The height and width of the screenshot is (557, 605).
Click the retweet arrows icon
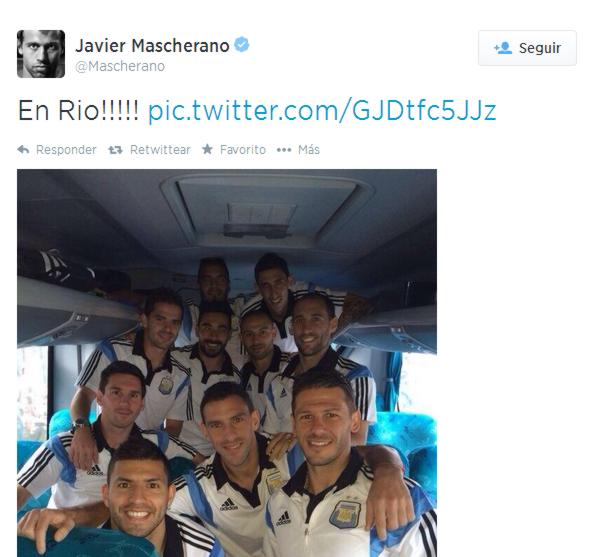tap(115, 150)
